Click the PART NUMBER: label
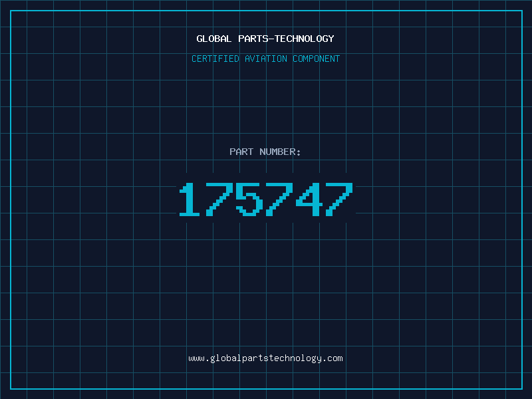Viewport: 532px width, 399px height. pos(265,152)
